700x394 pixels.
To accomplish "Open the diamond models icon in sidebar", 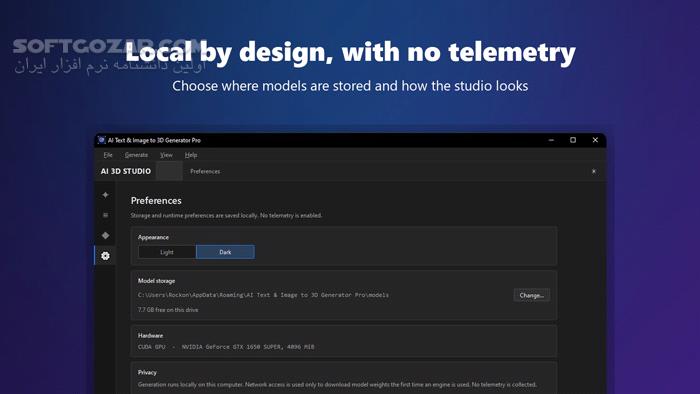I will click(105, 236).
